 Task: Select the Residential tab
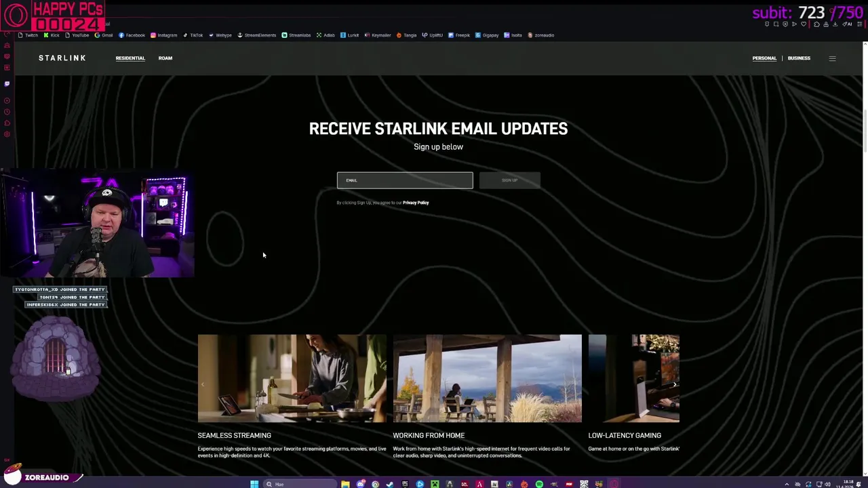(130, 58)
